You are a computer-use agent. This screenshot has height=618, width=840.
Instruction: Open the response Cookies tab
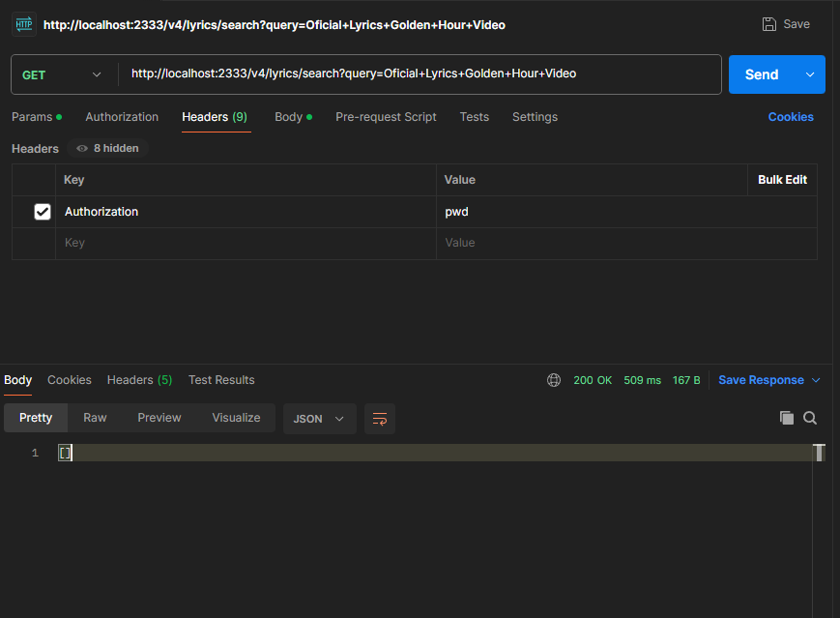click(69, 380)
